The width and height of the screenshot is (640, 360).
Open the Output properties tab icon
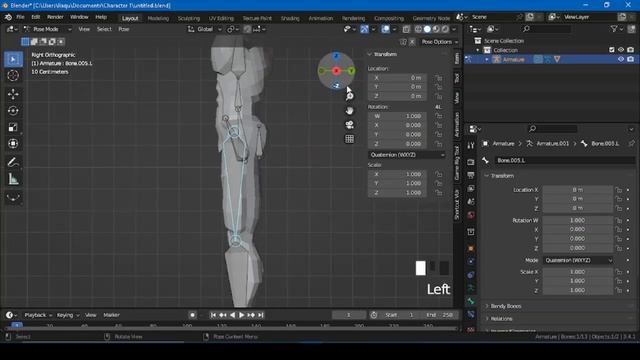click(x=471, y=175)
